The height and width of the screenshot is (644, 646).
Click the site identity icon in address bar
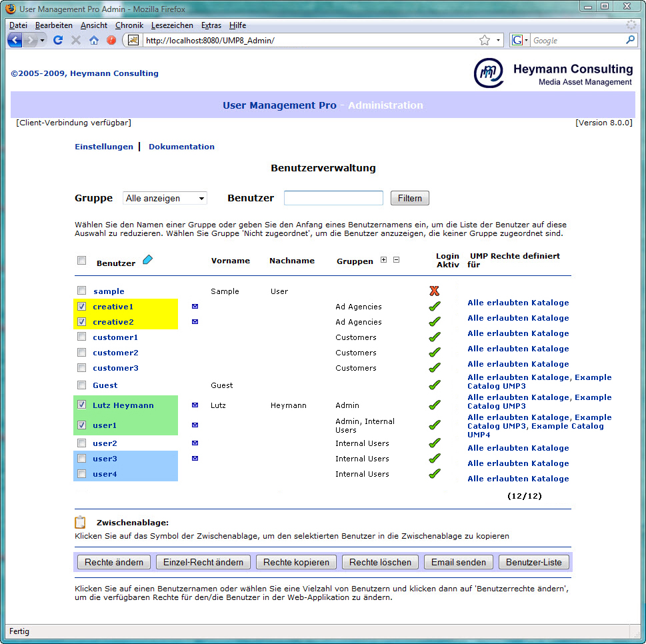click(x=133, y=41)
